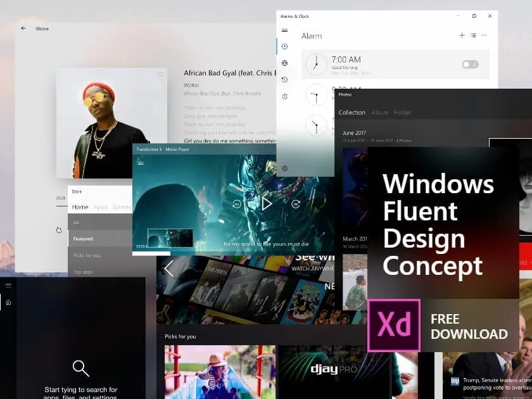Open the Collection tab in Photos
Screen dimensions: 532x399
click(352, 112)
